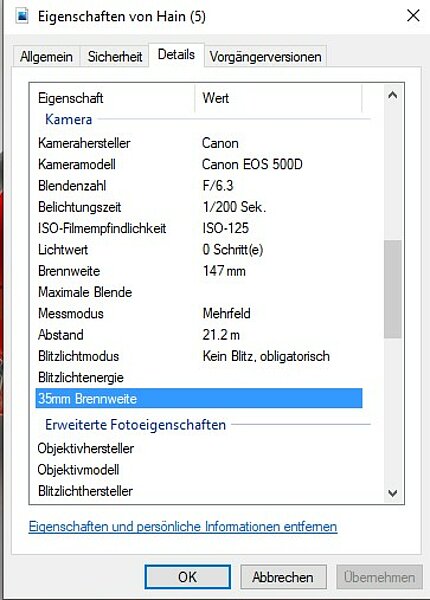Open the Sicherheit tab
The width and height of the screenshot is (430, 600).
click(x=115, y=57)
